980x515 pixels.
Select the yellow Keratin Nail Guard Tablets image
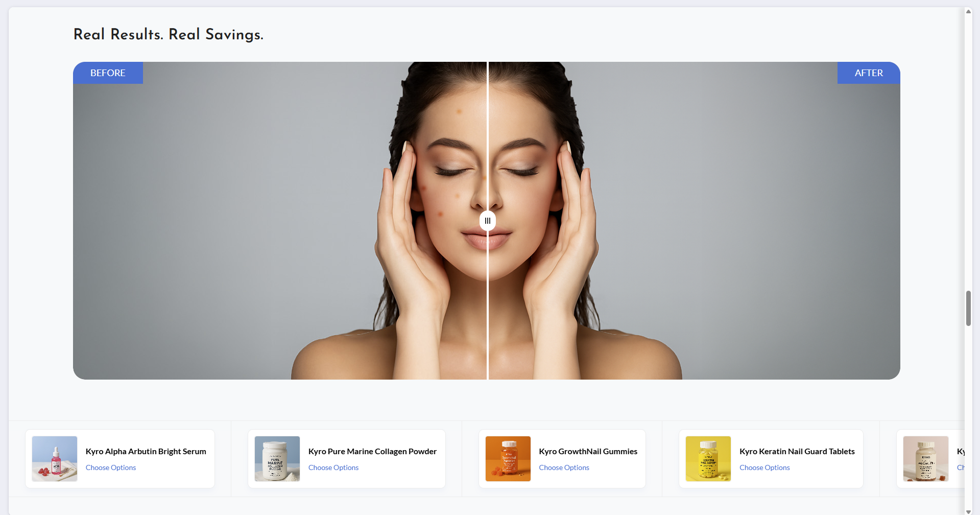point(708,458)
